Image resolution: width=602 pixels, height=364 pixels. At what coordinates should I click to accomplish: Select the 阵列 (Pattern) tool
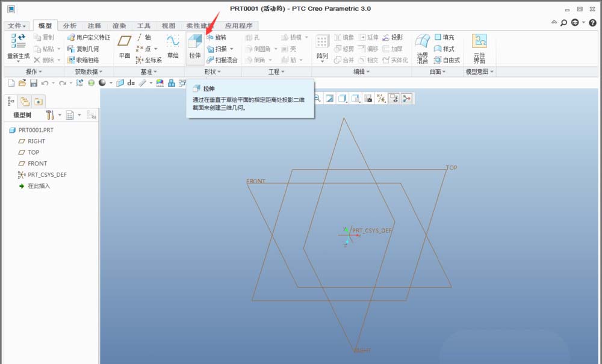[x=322, y=47]
